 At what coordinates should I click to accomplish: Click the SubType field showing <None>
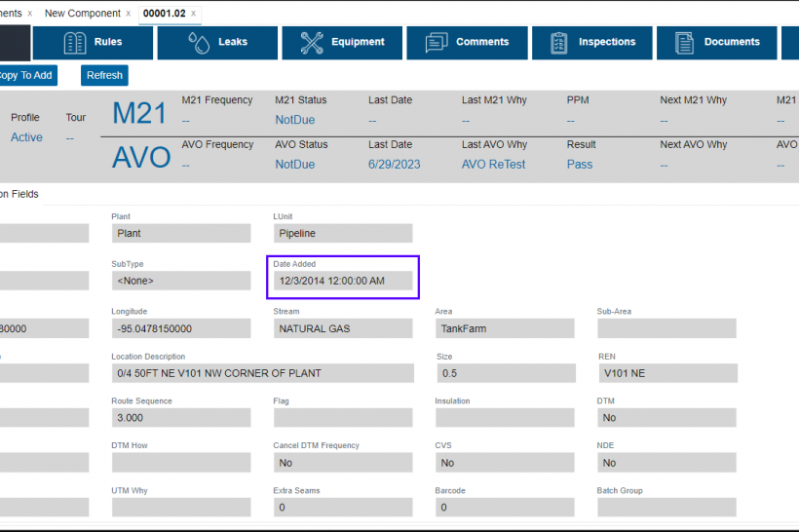(180, 281)
